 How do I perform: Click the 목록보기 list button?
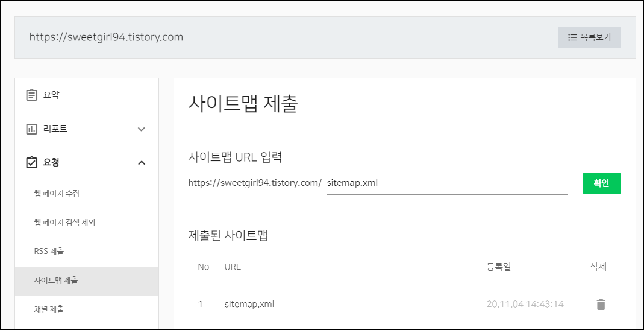(x=589, y=37)
